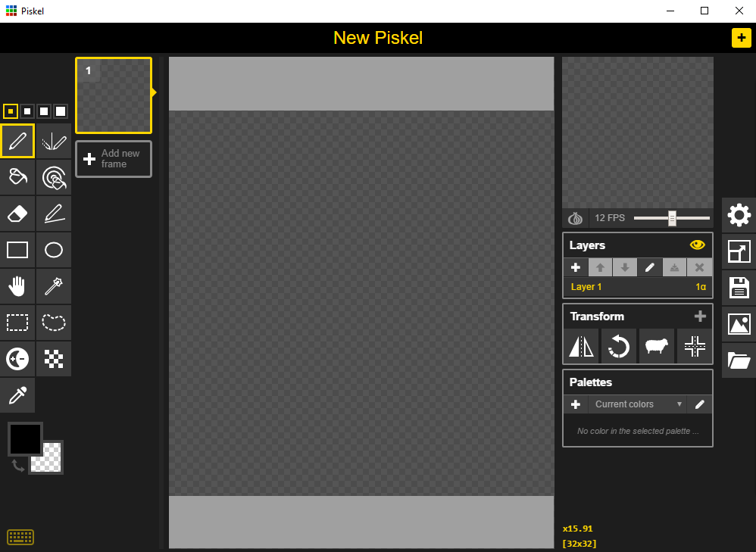
Task: Click the Clone sheep transform icon
Action: point(657,346)
